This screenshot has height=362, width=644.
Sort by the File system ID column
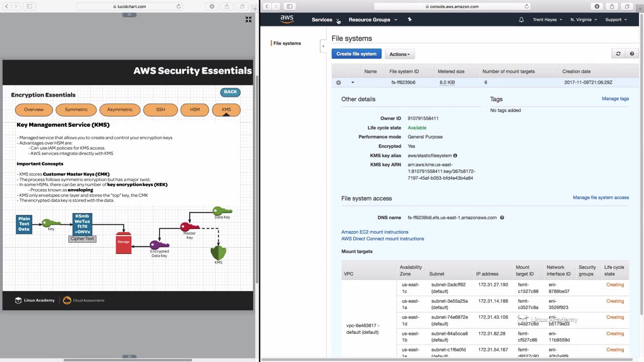[x=404, y=71]
